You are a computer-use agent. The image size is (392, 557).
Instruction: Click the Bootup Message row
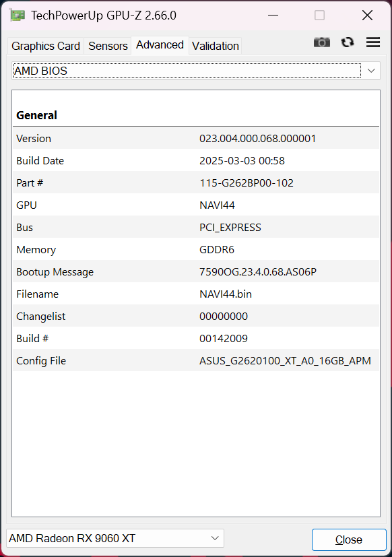(x=196, y=271)
